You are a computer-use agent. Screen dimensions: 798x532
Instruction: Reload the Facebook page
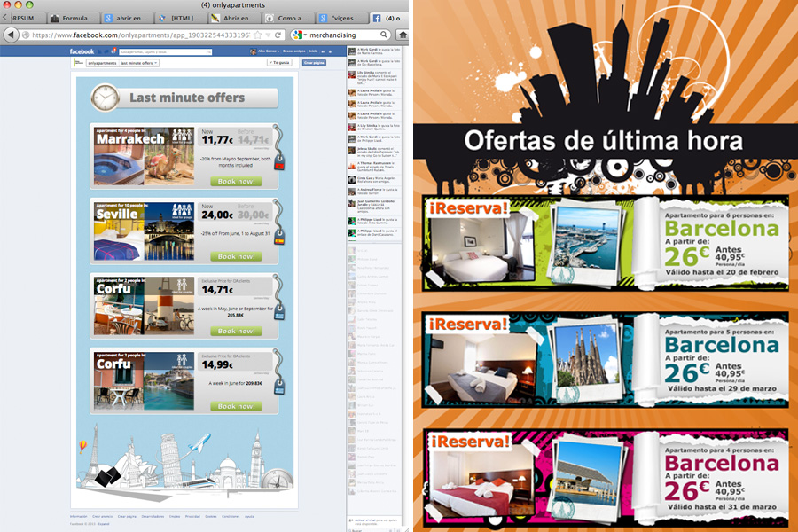(278, 35)
